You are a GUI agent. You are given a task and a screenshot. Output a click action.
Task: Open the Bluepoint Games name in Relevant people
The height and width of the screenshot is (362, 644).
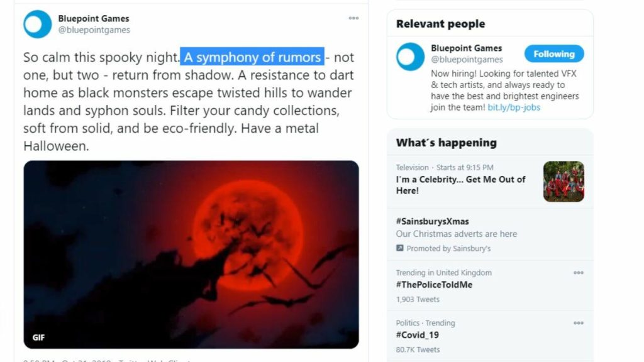[466, 48]
